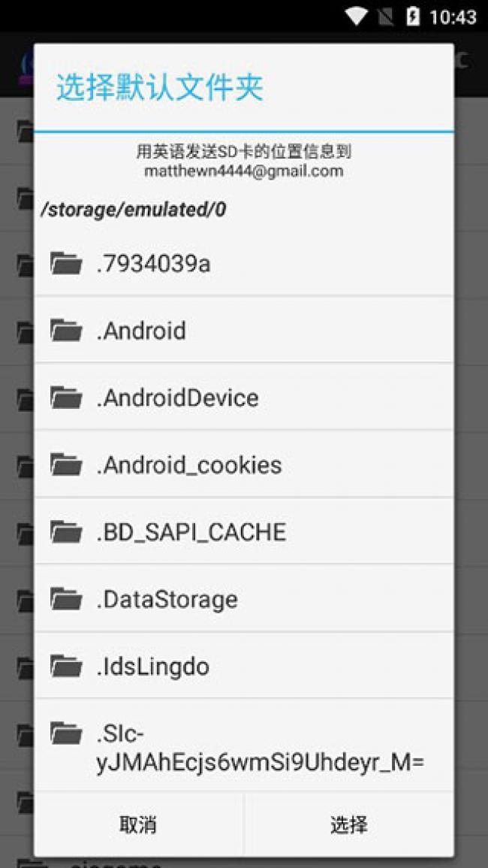Click folder icon beside .BD_SAPI_CACHE
The height and width of the screenshot is (868, 488).
point(66,531)
